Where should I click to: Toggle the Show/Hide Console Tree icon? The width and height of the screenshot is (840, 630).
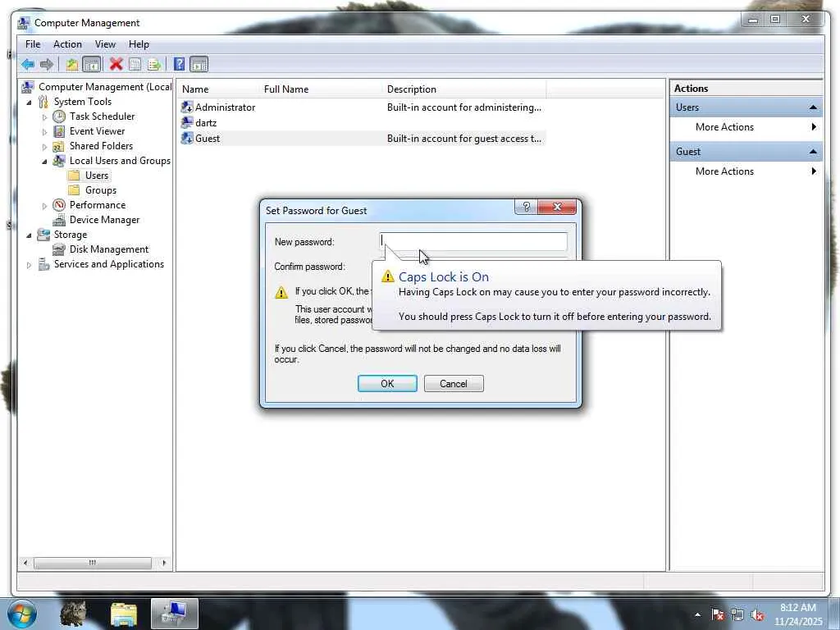[x=92, y=65]
